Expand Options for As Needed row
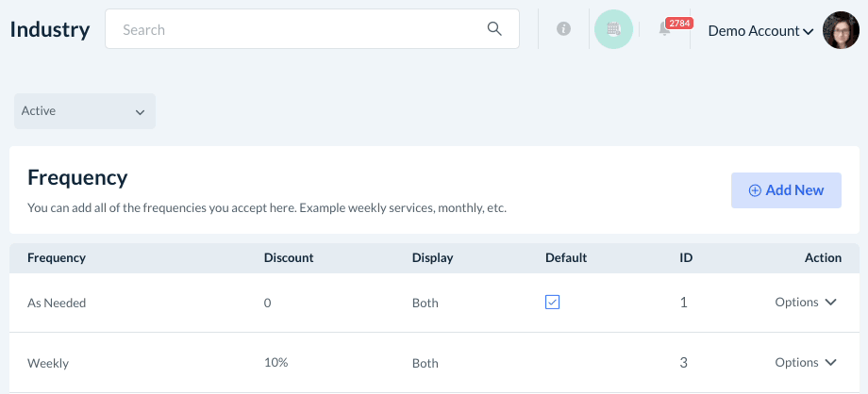The width and height of the screenshot is (868, 394). [806, 302]
